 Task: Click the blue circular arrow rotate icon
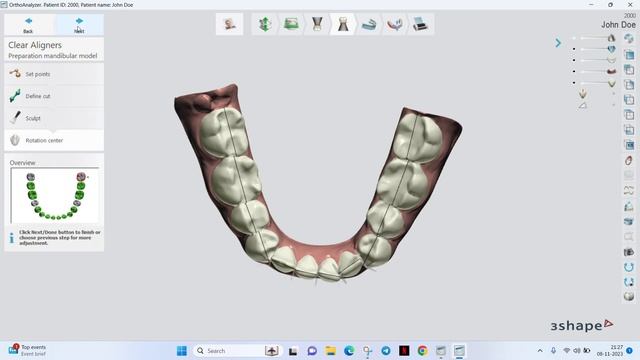tap(629, 267)
